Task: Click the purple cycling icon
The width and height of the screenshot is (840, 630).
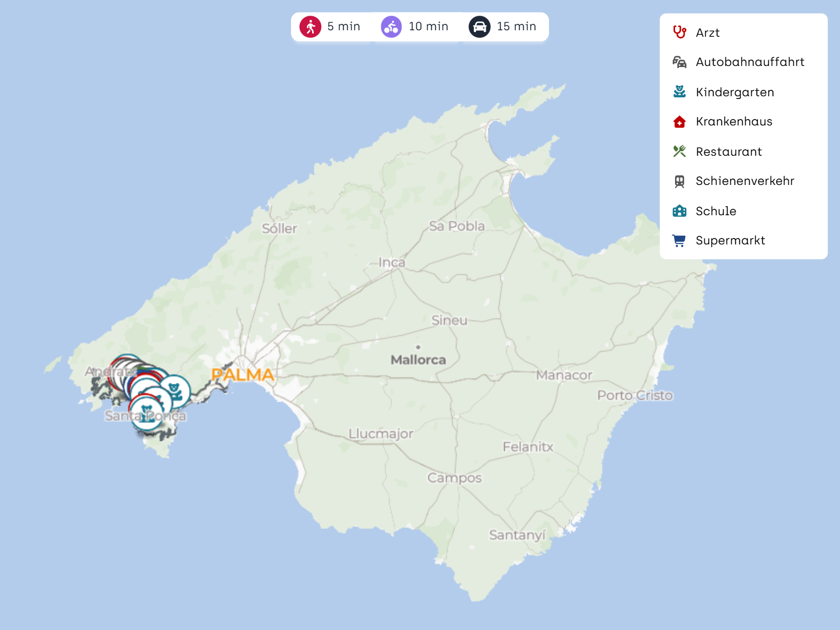Action: 391,26
